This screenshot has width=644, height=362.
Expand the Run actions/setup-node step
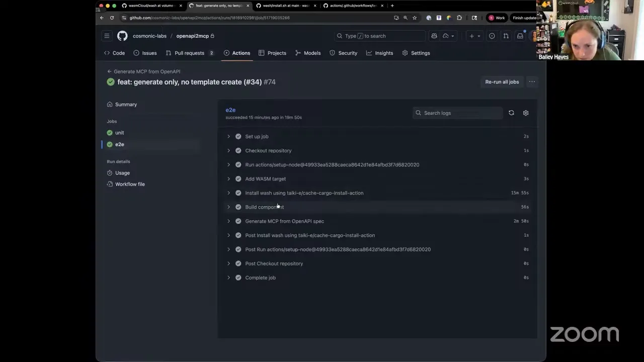pos(377,164)
